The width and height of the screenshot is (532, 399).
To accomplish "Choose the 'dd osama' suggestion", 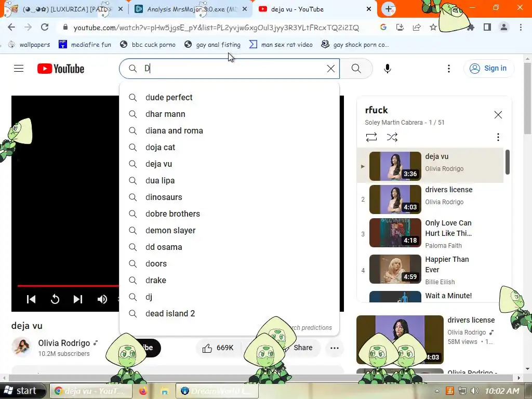I will click(229, 247).
